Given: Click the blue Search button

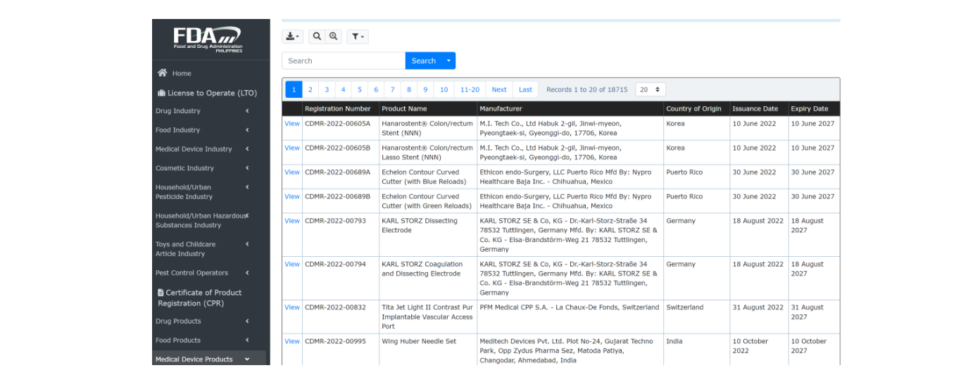Looking at the screenshot, I should pos(423,61).
